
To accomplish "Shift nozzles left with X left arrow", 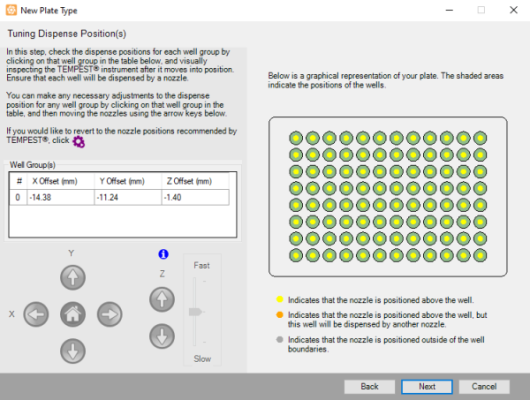I will (x=36, y=314).
